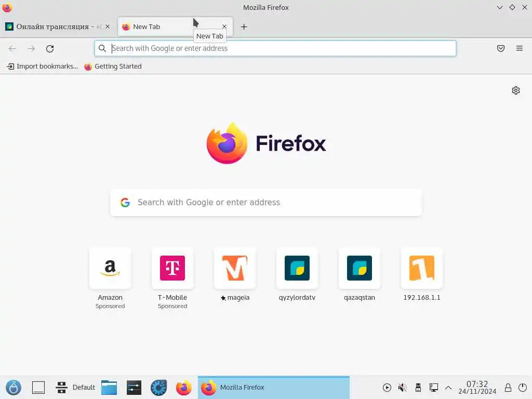The width and height of the screenshot is (532, 399).
Task: Go forward using the forward arrow
Action: tap(31, 48)
